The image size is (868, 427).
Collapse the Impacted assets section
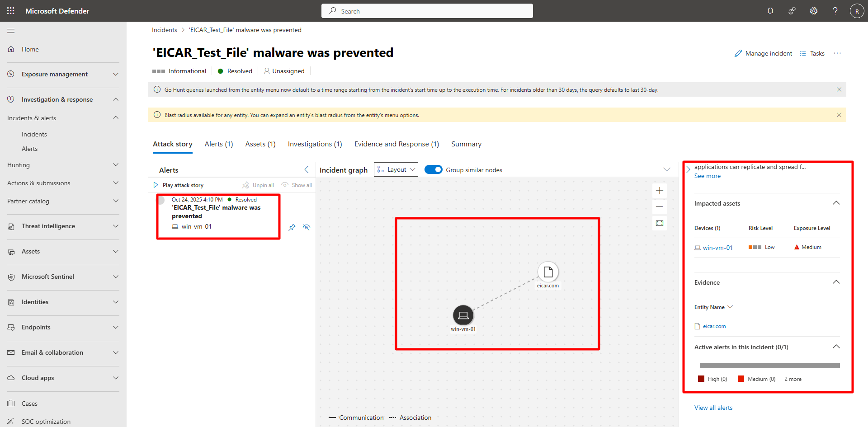[836, 203]
